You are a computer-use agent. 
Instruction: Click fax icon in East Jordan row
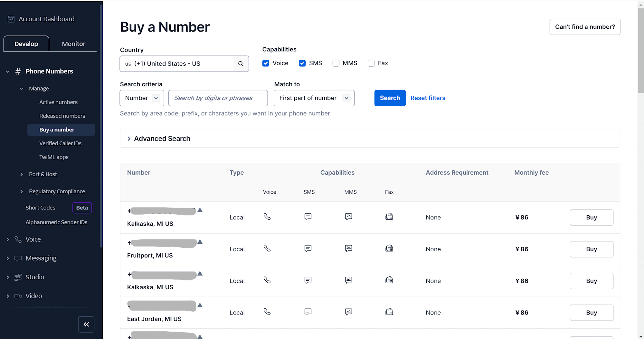click(389, 312)
